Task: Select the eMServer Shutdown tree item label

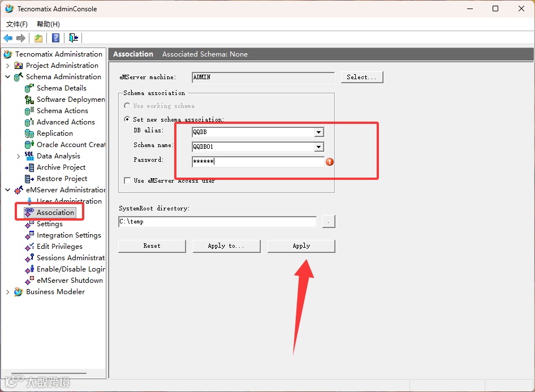Action: tap(70, 281)
